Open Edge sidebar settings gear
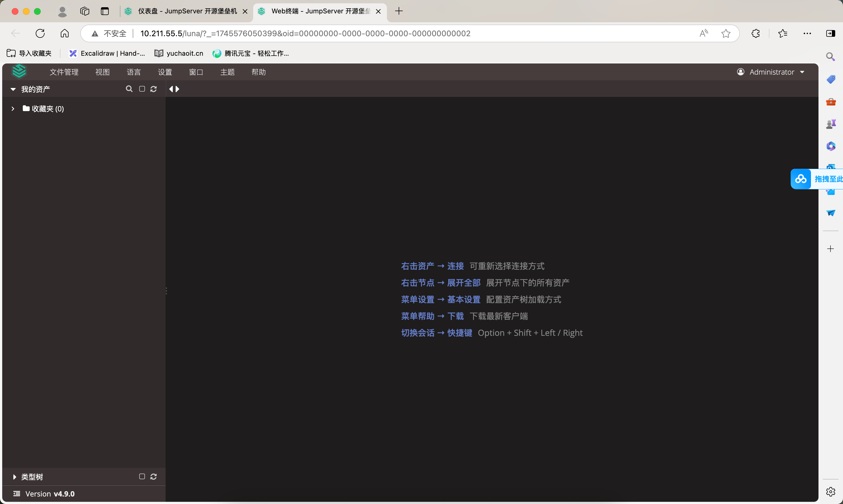The height and width of the screenshot is (504, 843). (830, 491)
